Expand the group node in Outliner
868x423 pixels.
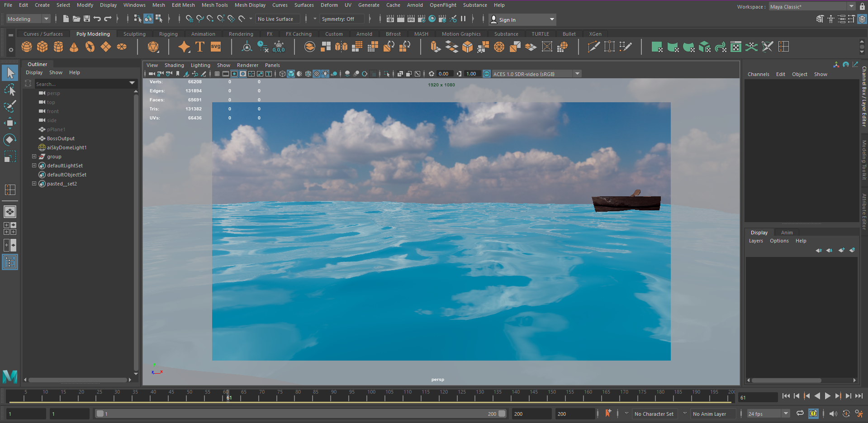[x=34, y=157]
